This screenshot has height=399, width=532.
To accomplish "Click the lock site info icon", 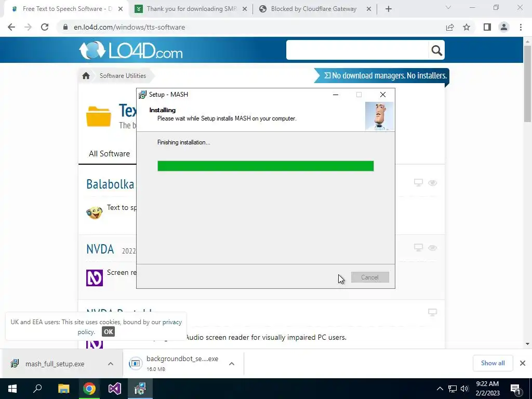I will (65, 27).
